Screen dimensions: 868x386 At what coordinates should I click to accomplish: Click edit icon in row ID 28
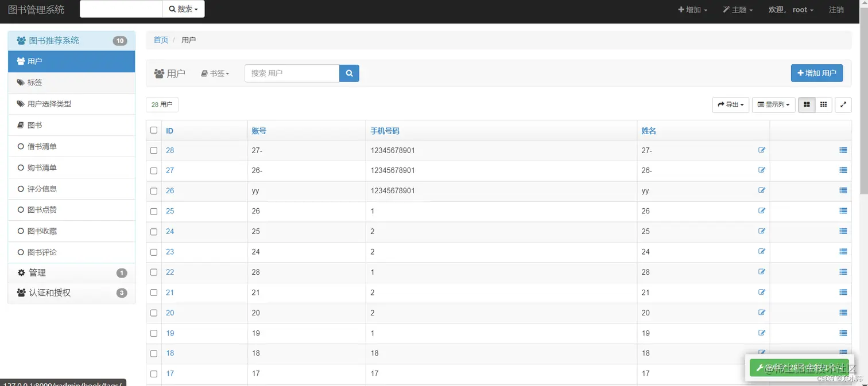click(x=762, y=150)
